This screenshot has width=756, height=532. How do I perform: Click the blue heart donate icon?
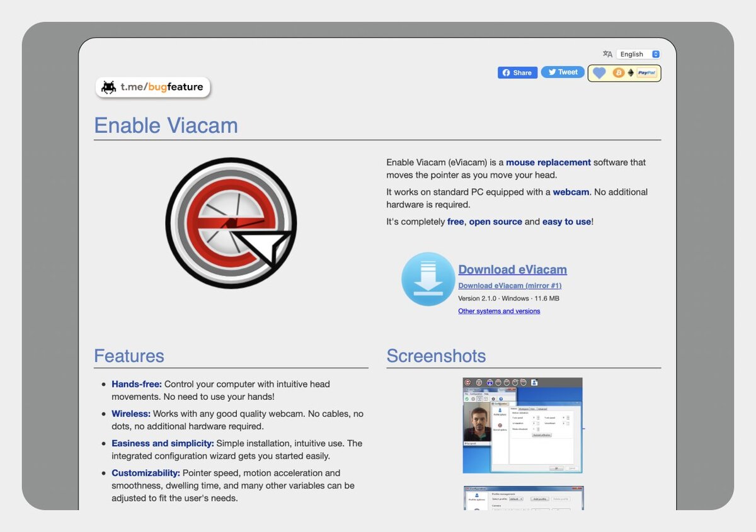[599, 73]
